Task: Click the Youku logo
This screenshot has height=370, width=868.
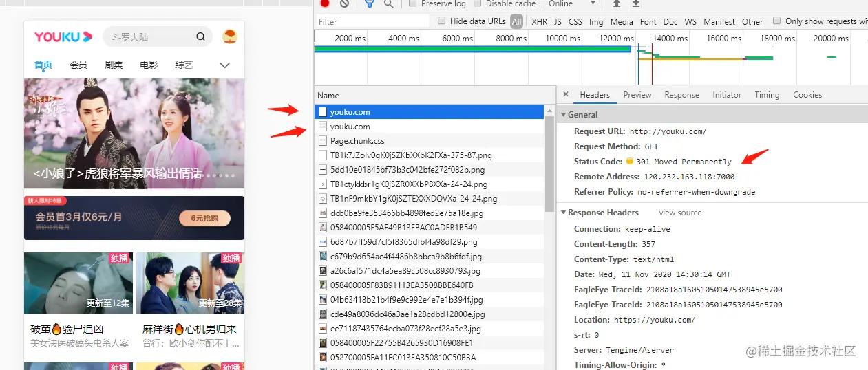Action: (63, 36)
